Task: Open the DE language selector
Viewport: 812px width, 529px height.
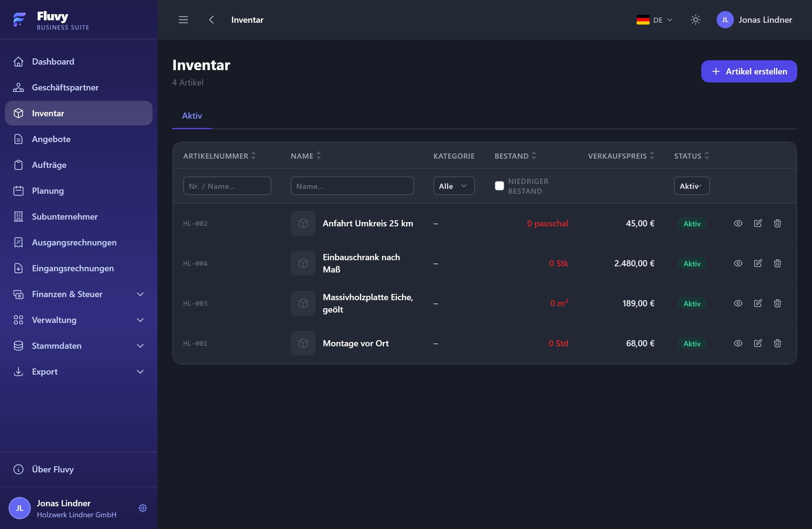Action: coord(655,20)
